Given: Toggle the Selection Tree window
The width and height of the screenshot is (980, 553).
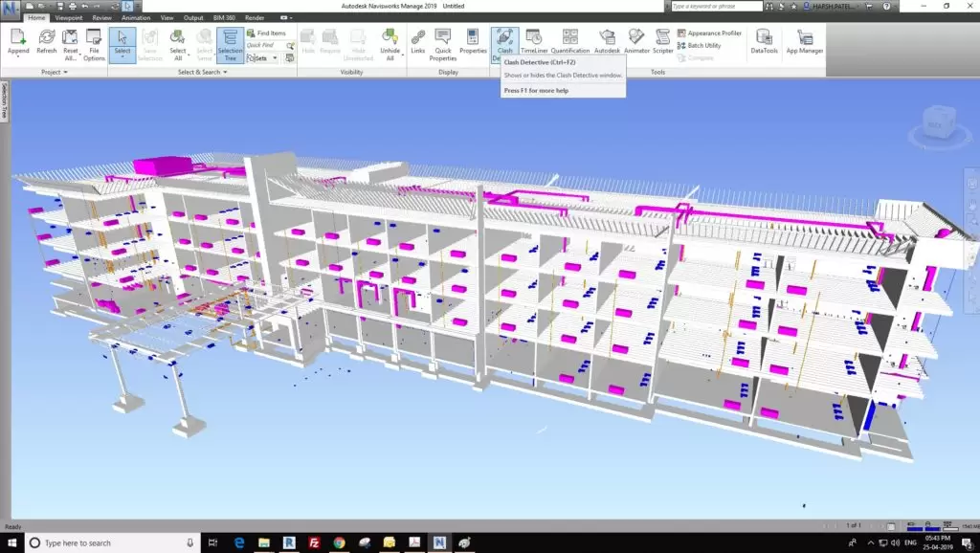Looking at the screenshot, I should [x=230, y=44].
